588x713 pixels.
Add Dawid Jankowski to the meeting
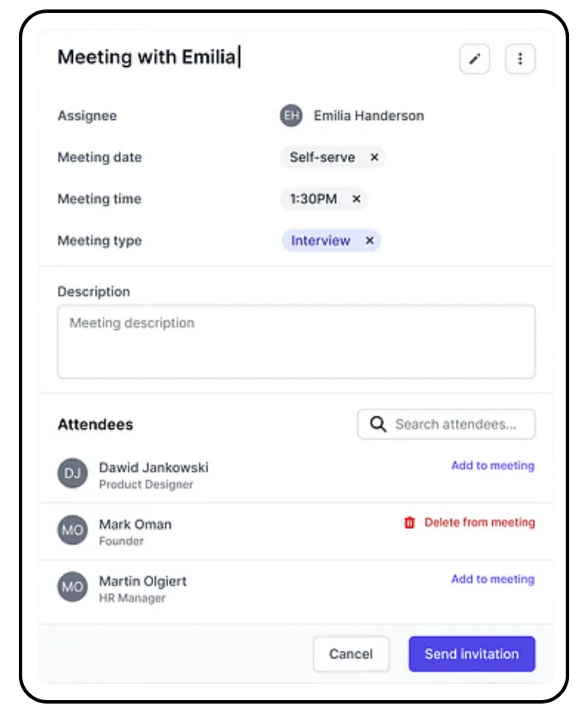pos(491,465)
